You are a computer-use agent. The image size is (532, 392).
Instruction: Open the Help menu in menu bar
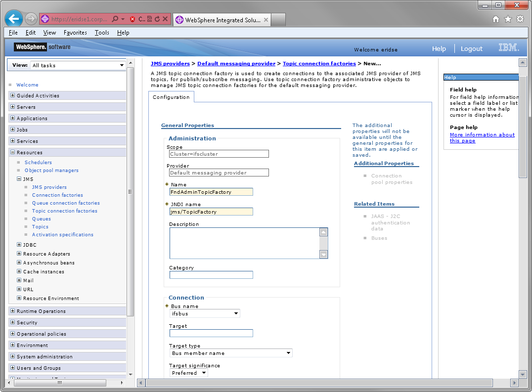123,33
